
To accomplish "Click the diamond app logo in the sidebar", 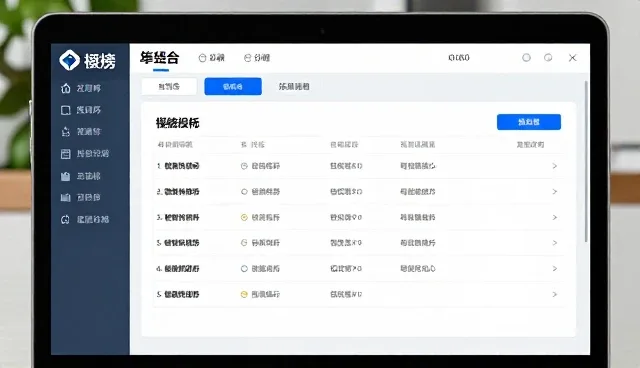I will 69,60.
